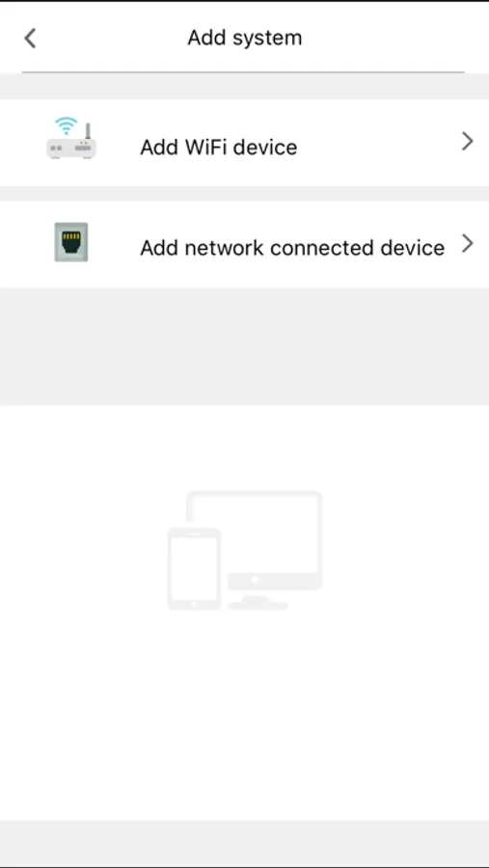Tap the blue WiFi signal waves

pos(67,125)
